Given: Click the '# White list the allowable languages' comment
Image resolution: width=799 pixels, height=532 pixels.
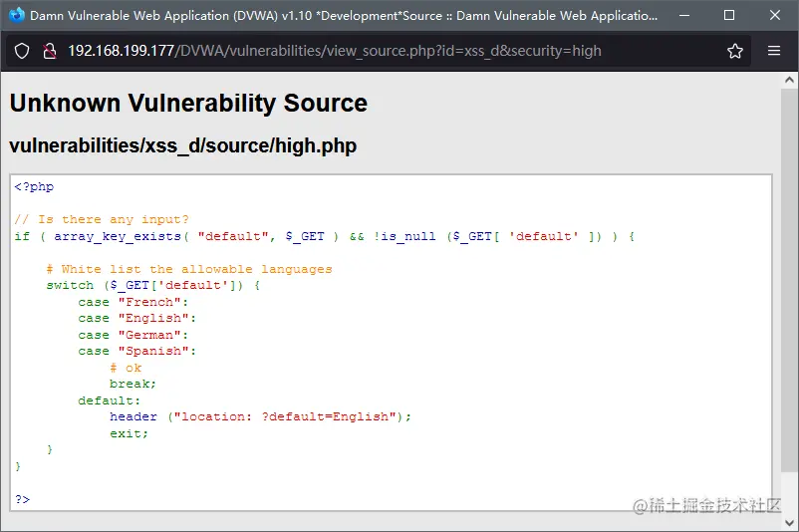Looking at the screenshot, I should click(x=189, y=269).
